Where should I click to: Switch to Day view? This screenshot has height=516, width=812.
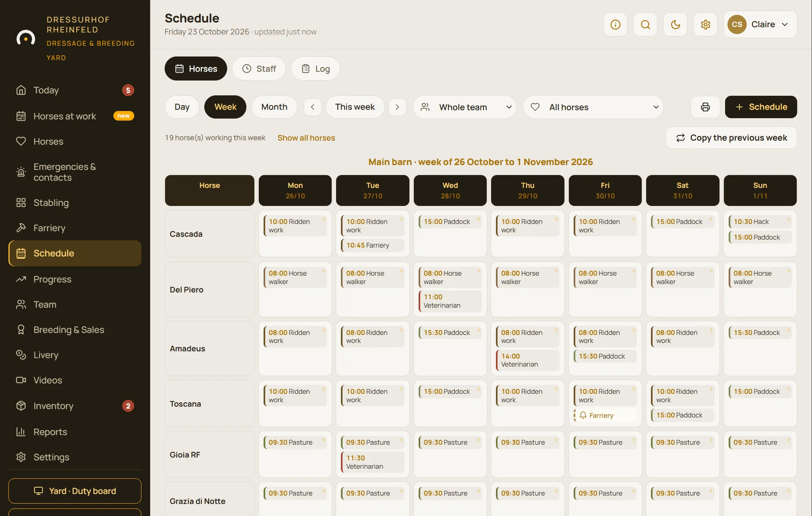pyautogui.click(x=182, y=107)
